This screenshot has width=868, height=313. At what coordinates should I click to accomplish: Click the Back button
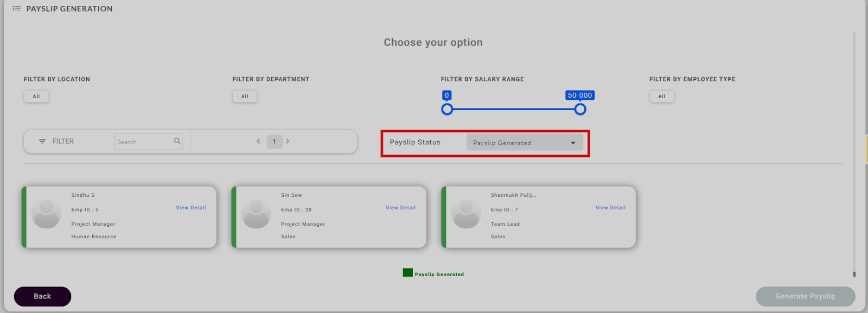point(42,296)
